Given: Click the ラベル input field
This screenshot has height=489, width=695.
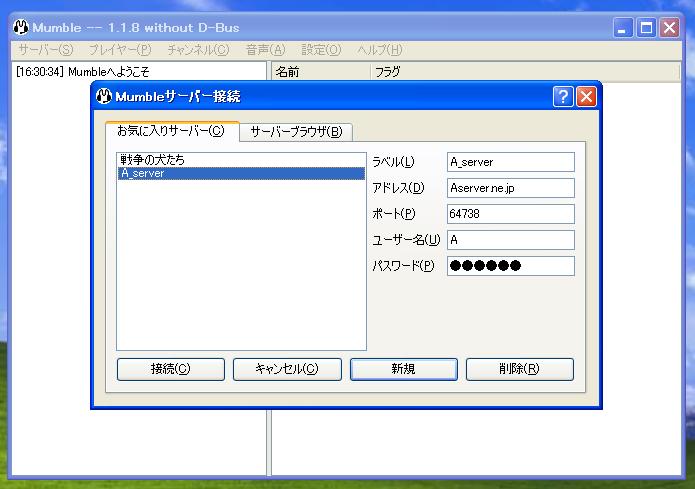Looking at the screenshot, I should pos(510,162).
